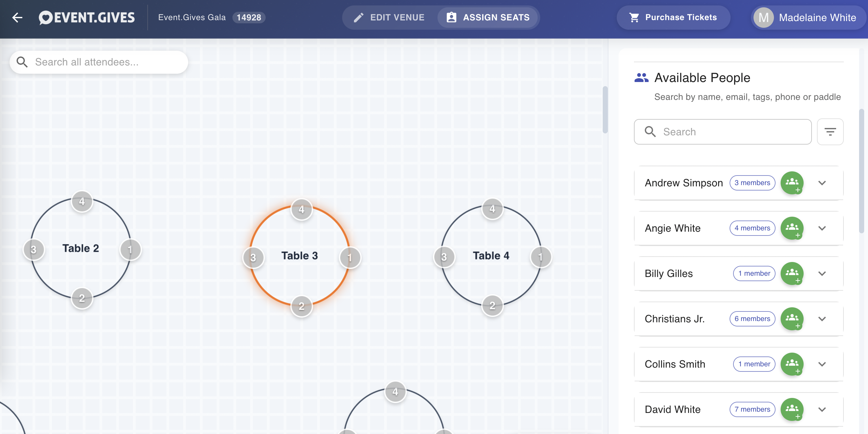Switch to Edit Venue mode
Image resolution: width=868 pixels, height=434 pixels.
click(x=389, y=18)
